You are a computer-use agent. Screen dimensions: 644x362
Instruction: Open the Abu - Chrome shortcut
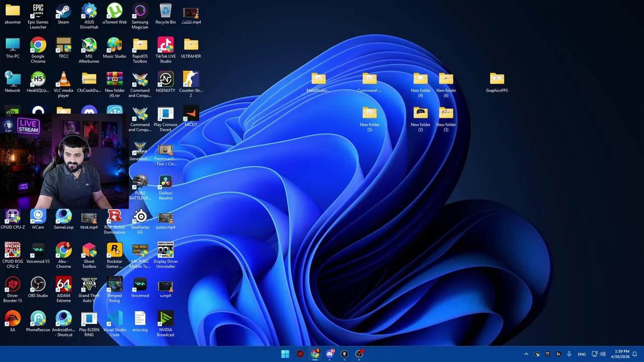(x=63, y=255)
